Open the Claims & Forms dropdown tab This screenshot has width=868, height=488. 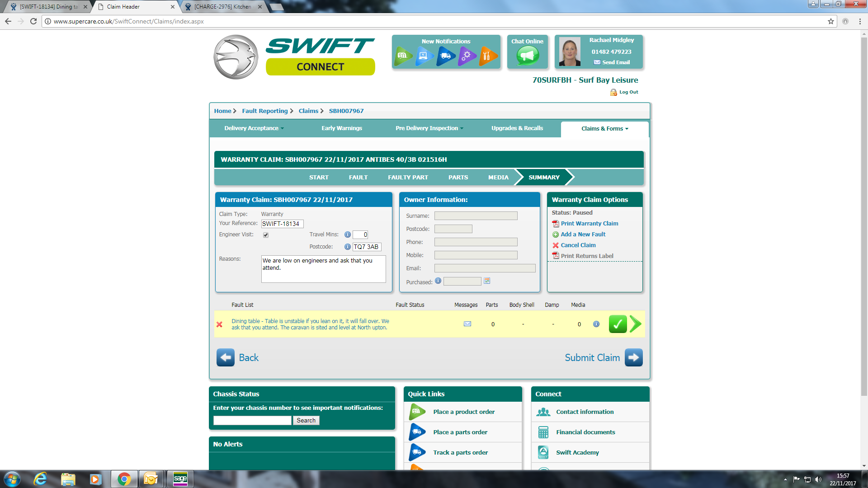[604, 129]
